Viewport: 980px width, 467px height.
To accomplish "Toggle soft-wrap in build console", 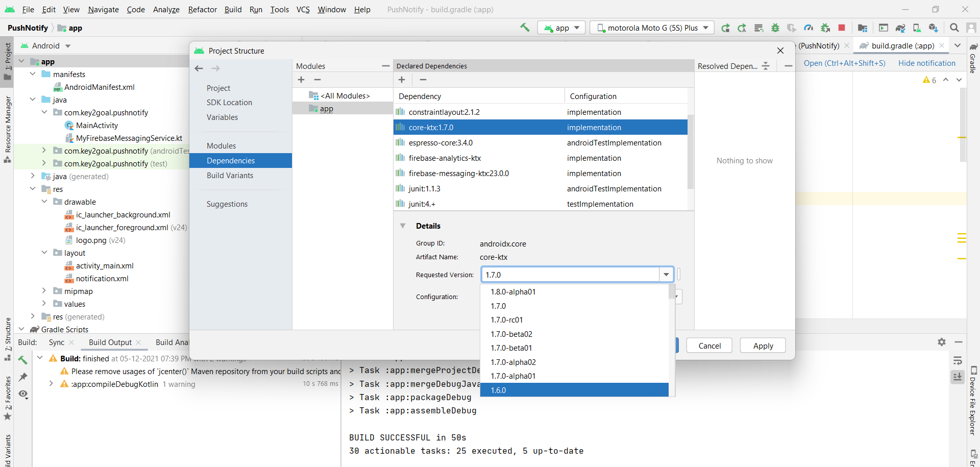I will [958, 361].
